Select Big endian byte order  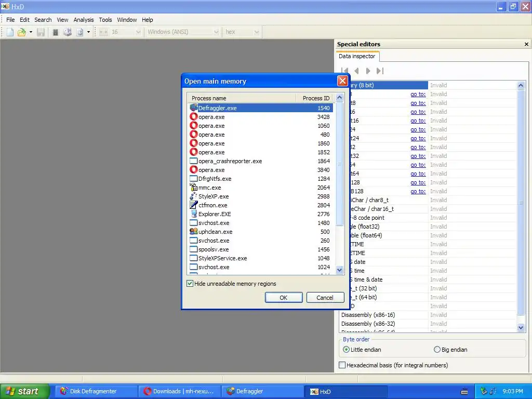(437, 350)
